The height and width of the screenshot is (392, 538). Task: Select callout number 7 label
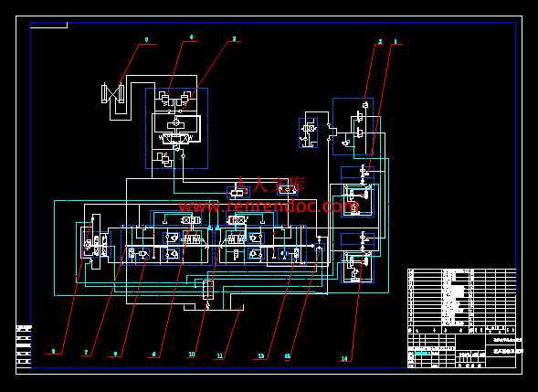pyautogui.click(x=86, y=353)
